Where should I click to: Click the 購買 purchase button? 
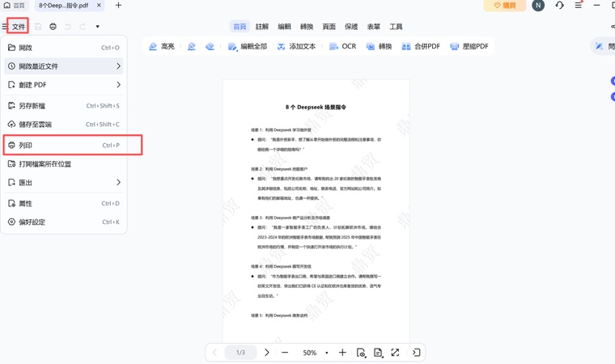(x=504, y=6)
